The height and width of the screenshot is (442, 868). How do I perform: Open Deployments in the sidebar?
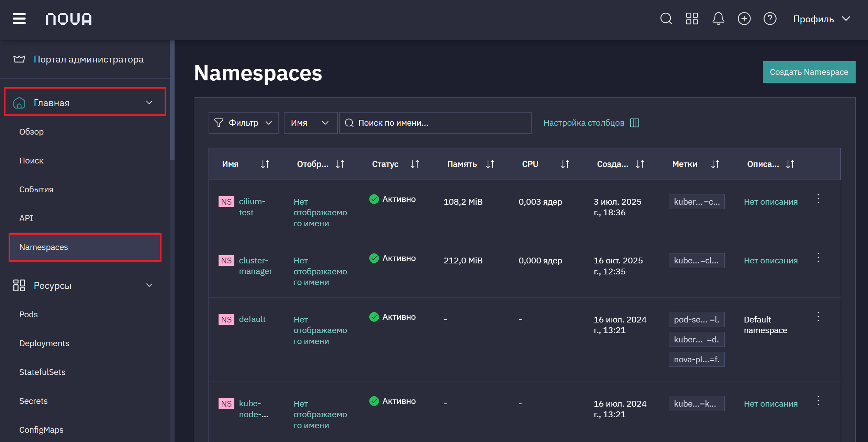click(44, 343)
